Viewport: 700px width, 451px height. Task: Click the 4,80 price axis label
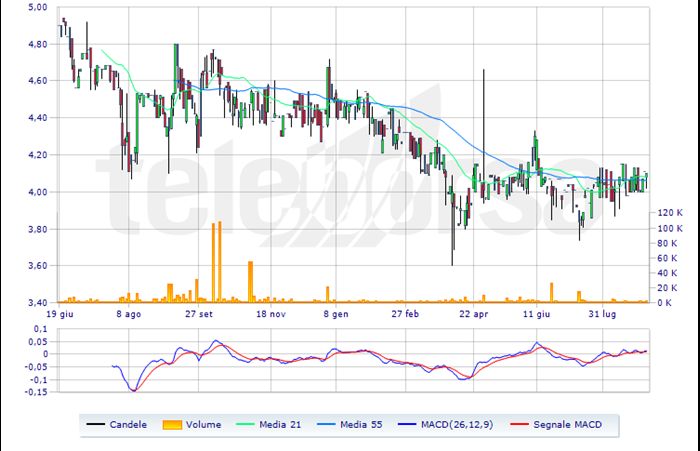pyautogui.click(x=38, y=44)
